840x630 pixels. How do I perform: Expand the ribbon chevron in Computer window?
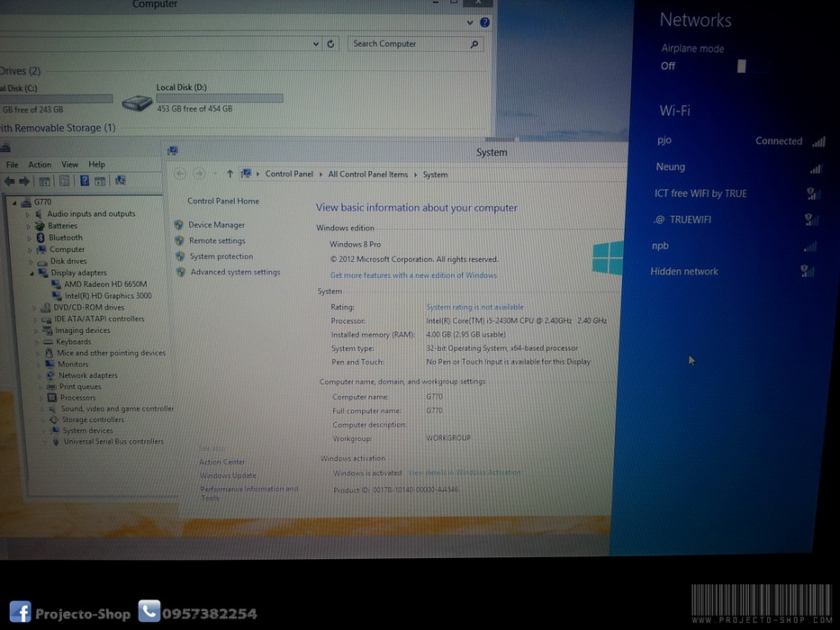[x=470, y=22]
